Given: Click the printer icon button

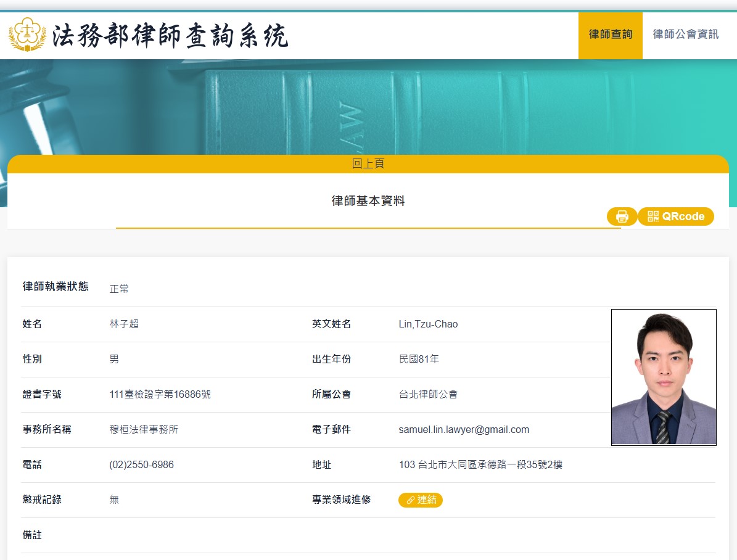Looking at the screenshot, I should click(x=622, y=216).
